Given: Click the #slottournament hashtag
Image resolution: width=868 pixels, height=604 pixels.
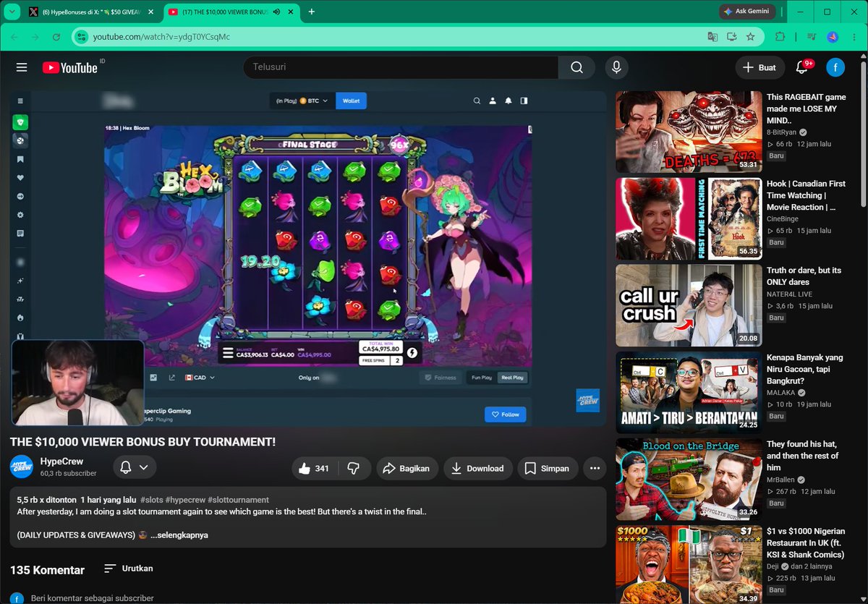Looking at the screenshot, I should pos(238,500).
